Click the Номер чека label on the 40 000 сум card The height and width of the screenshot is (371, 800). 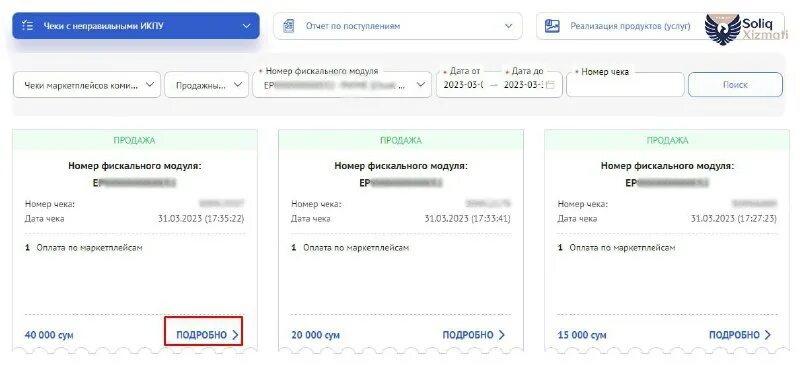point(50,204)
